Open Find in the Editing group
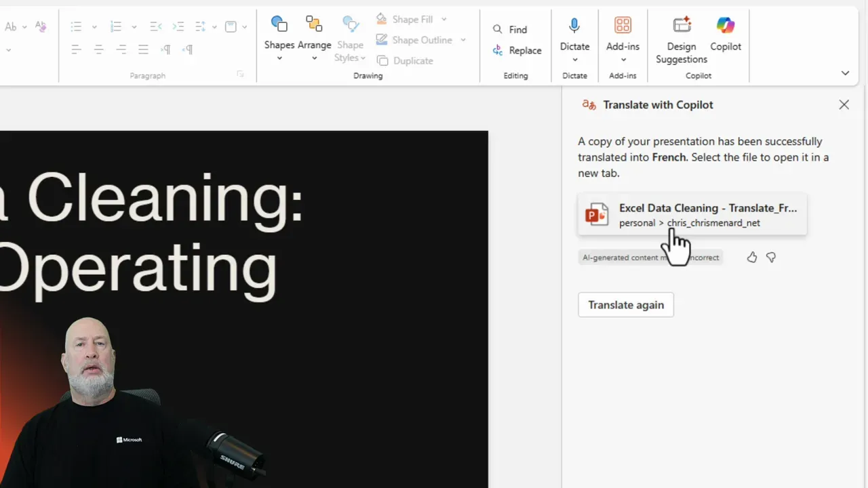The height and width of the screenshot is (488, 868). pos(512,29)
